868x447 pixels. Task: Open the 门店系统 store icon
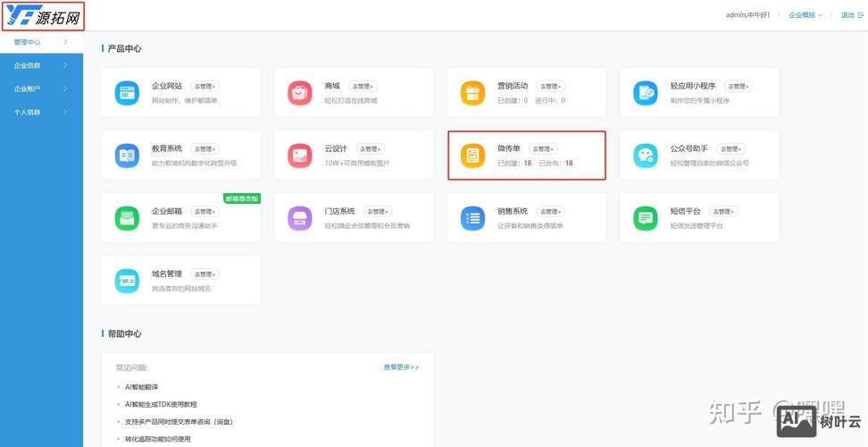pyautogui.click(x=299, y=218)
